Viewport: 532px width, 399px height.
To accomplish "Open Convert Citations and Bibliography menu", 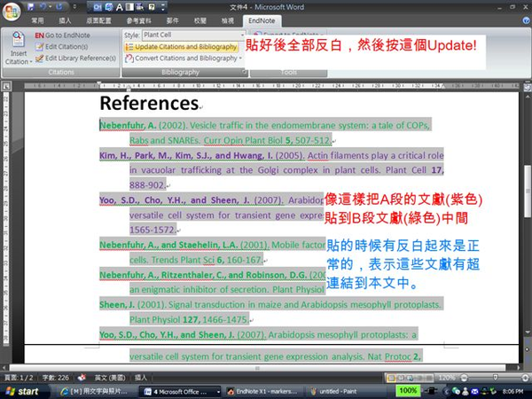I will coord(184,59).
